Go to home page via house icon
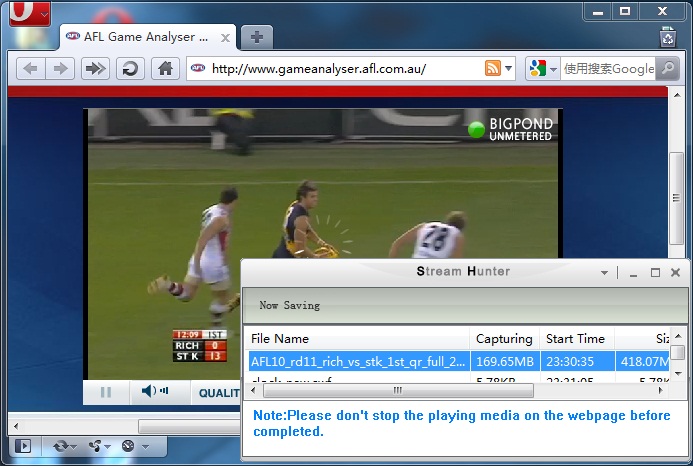 click(165, 68)
